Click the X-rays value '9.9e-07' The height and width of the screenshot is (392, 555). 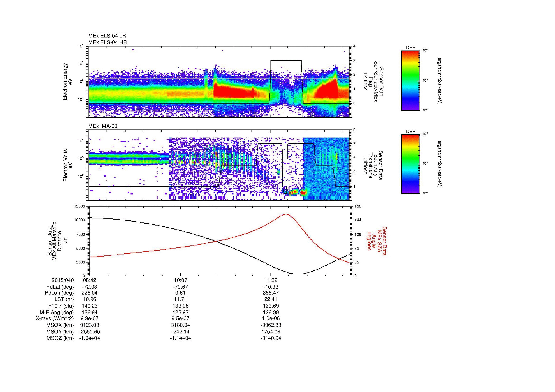point(89,318)
